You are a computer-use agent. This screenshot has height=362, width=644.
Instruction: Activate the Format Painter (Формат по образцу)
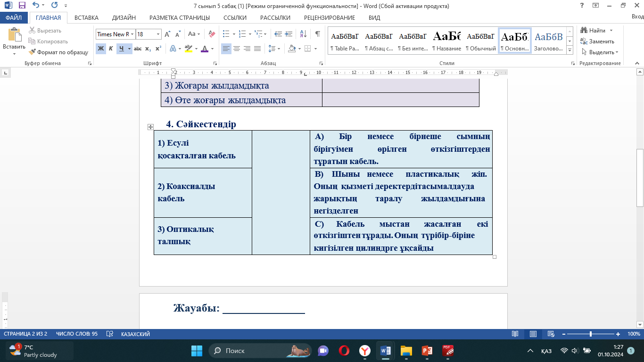(x=58, y=52)
